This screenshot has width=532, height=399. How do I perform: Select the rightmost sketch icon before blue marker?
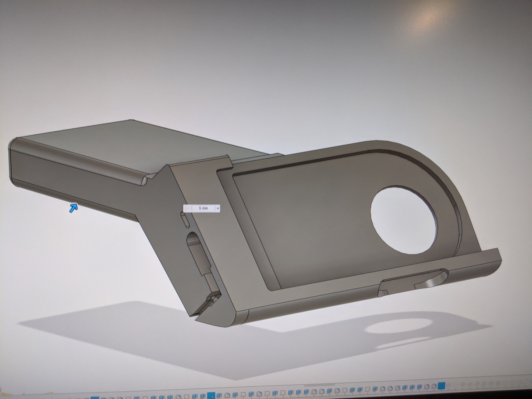pyautogui.click(x=367, y=389)
